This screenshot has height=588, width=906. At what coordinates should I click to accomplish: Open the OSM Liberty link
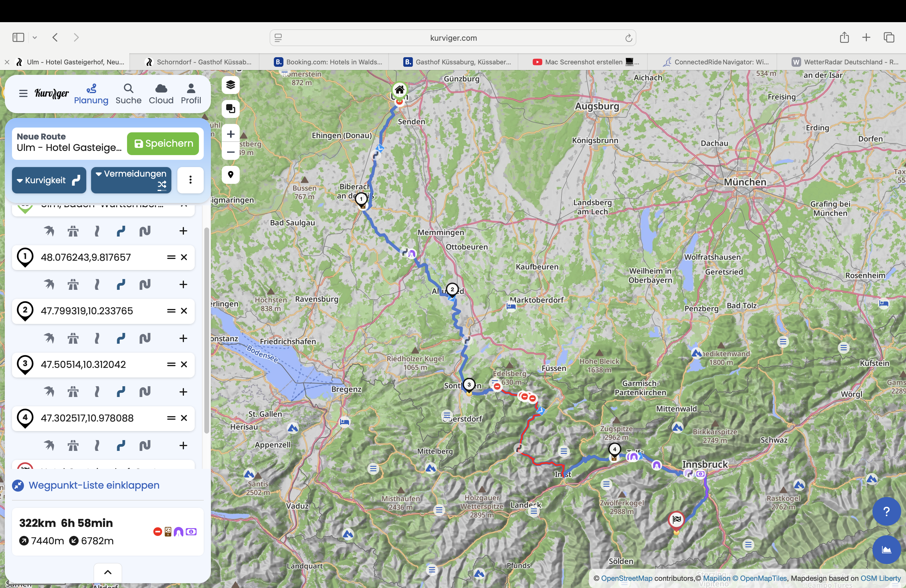point(881,578)
